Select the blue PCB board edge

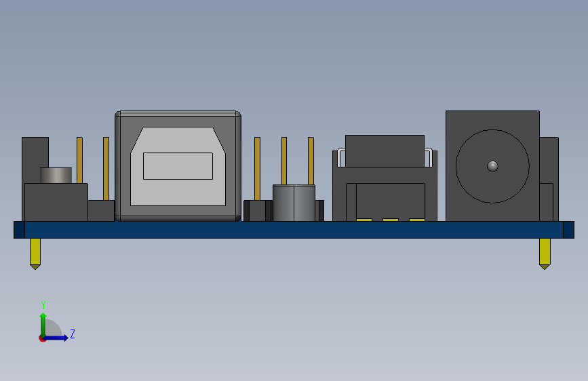294,230
